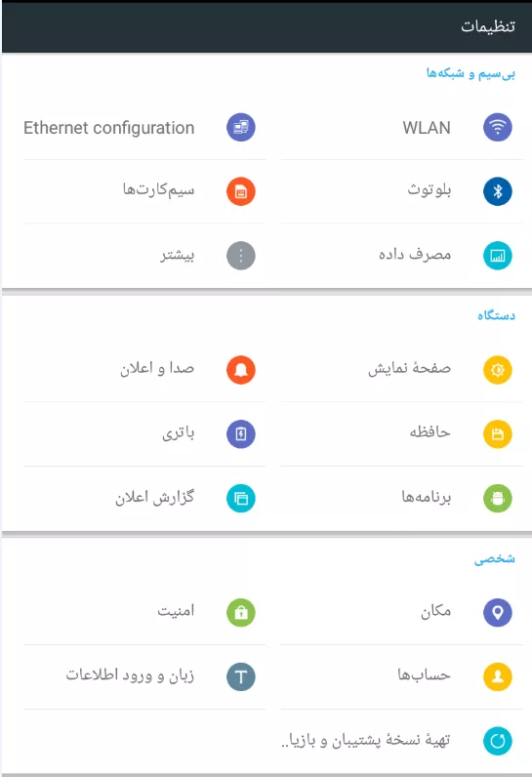Tap the bell sound and notification icon
The image size is (532, 777).
click(x=241, y=370)
